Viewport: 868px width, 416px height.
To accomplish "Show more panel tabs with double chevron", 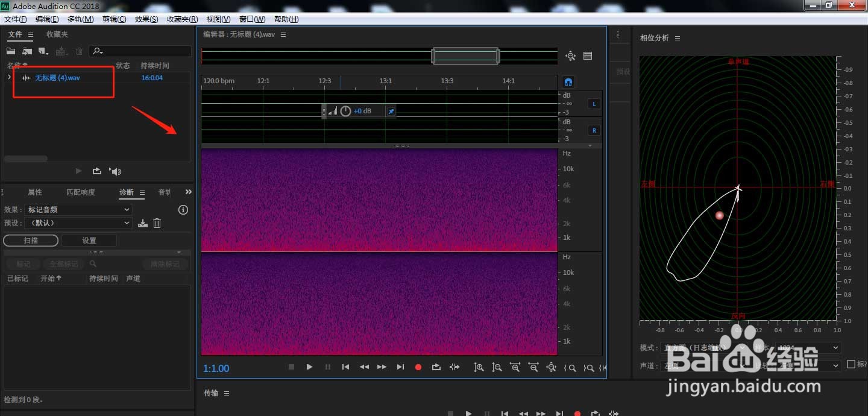I will point(189,192).
